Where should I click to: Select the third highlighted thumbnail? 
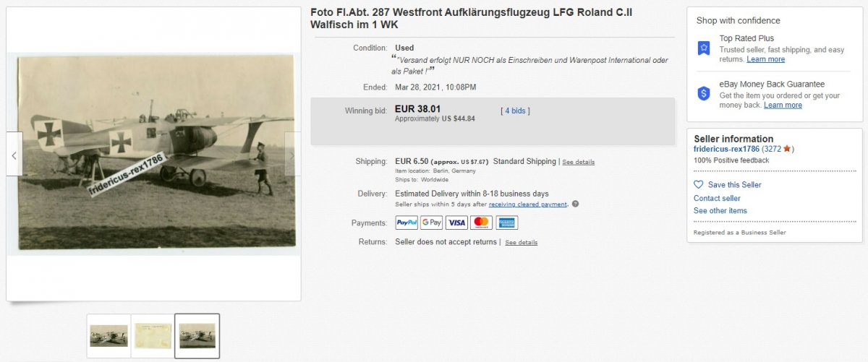[x=197, y=335]
